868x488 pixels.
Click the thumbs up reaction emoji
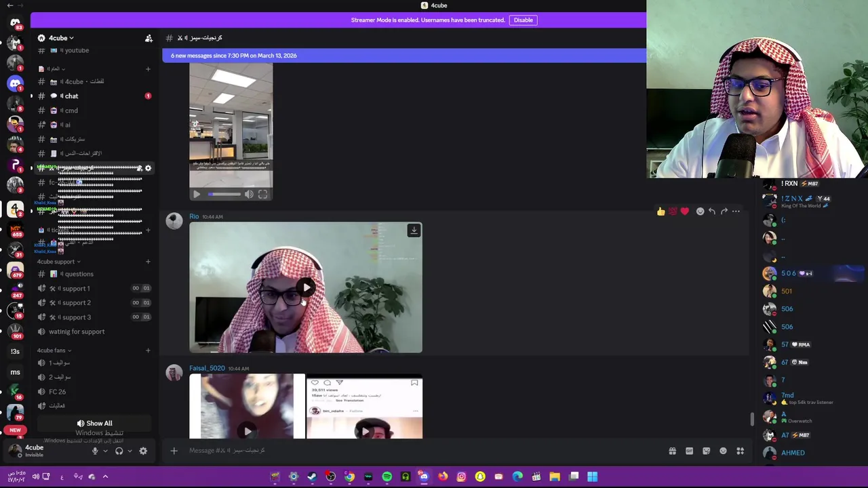tap(660, 211)
